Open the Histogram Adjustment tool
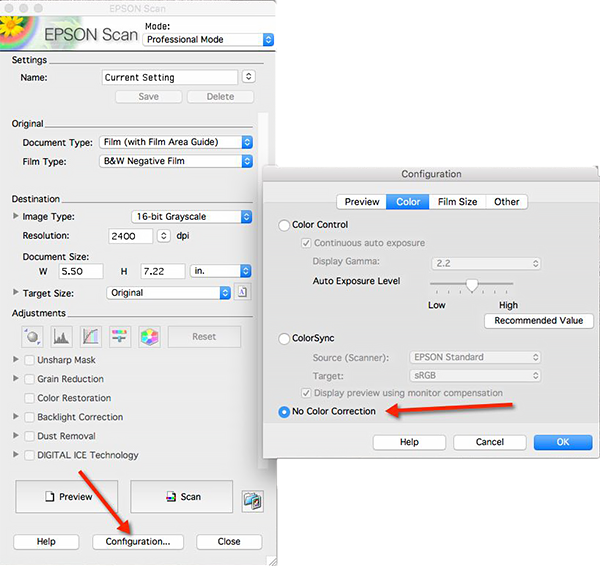600x566 pixels. pyautogui.click(x=61, y=337)
